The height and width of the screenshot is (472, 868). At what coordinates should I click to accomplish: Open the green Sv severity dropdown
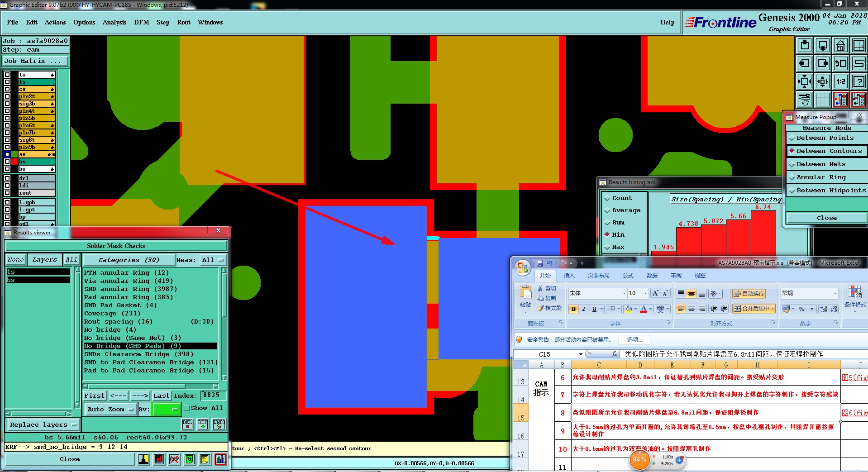[167, 409]
